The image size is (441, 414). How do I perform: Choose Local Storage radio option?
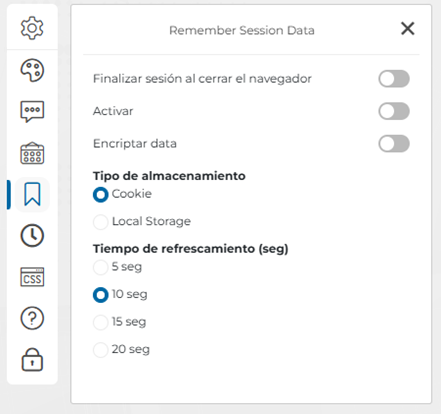click(100, 222)
